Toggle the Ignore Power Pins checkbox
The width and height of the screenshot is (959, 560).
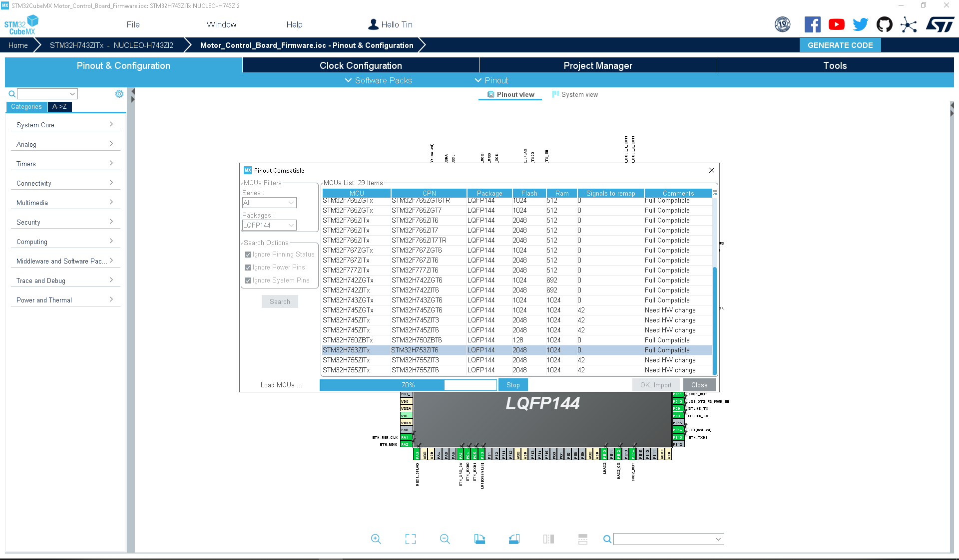click(x=248, y=268)
